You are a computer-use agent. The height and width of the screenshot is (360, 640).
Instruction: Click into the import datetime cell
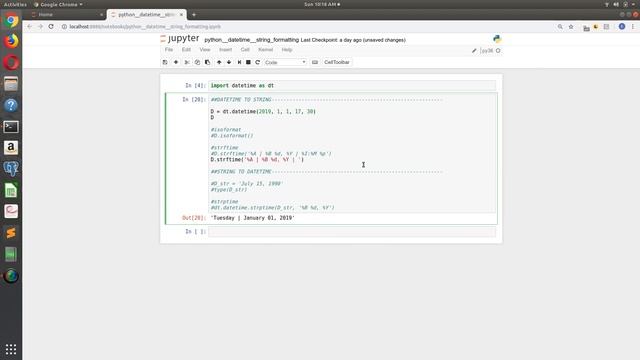(352, 85)
